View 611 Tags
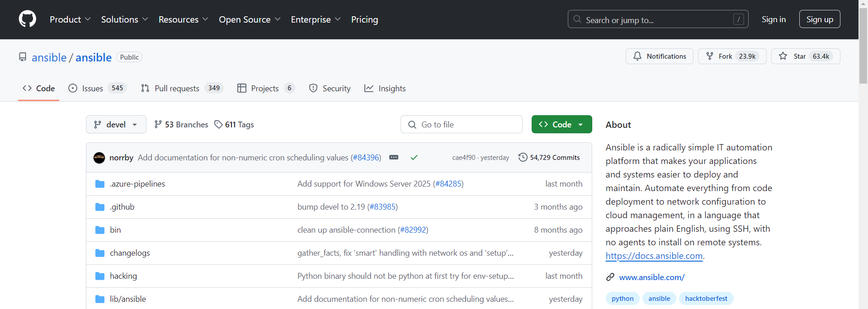868x309 pixels. point(234,124)
